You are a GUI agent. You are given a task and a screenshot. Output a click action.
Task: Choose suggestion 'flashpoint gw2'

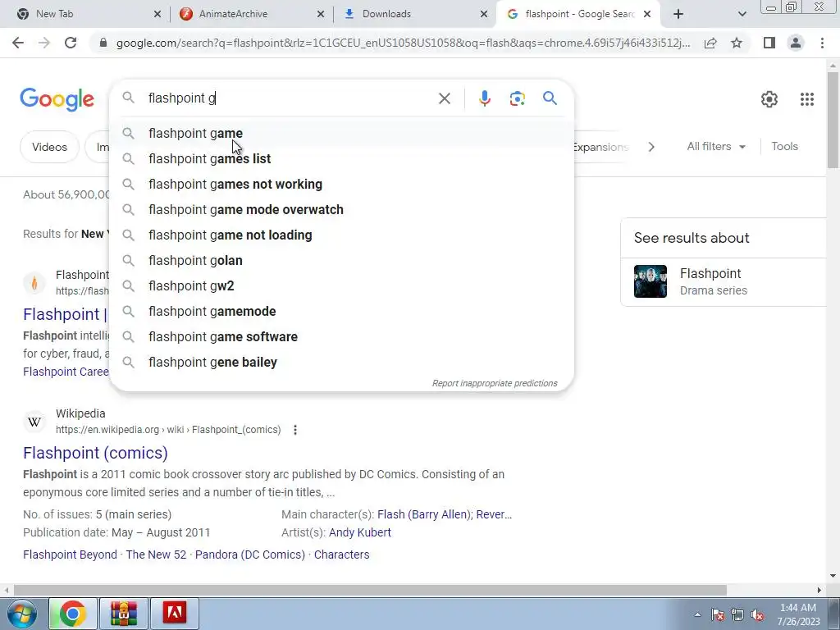click(x=342, y=285)
